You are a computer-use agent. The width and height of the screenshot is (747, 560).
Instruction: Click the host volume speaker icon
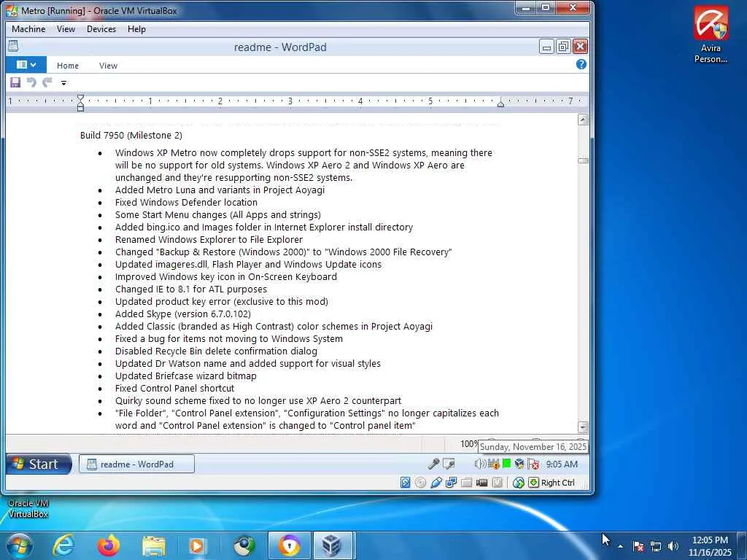tap(673, 546)
